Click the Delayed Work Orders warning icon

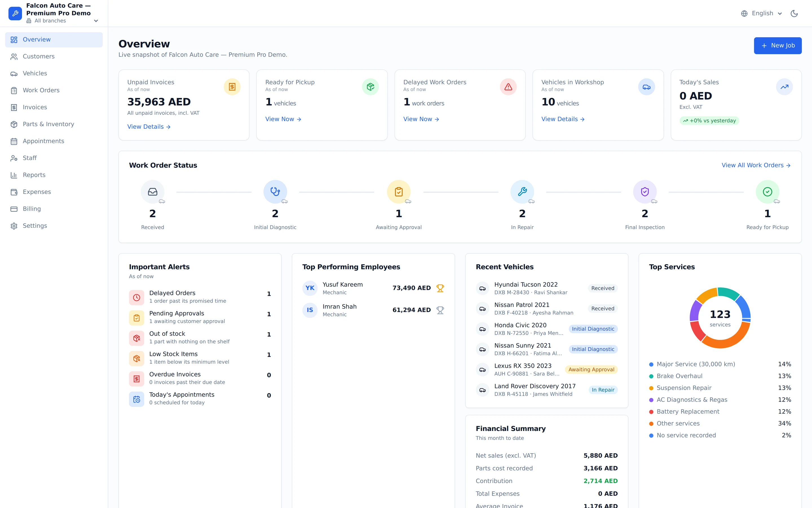coord(508,87)
